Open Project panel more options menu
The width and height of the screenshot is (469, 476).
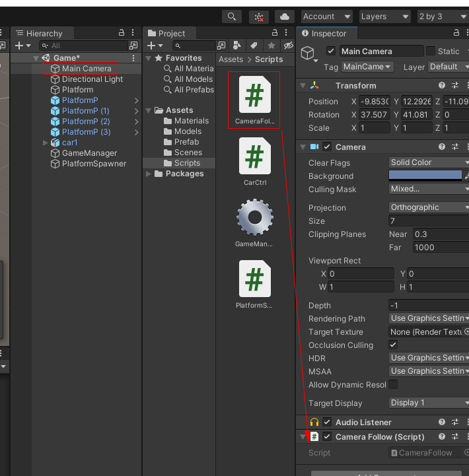coord(286,33)
